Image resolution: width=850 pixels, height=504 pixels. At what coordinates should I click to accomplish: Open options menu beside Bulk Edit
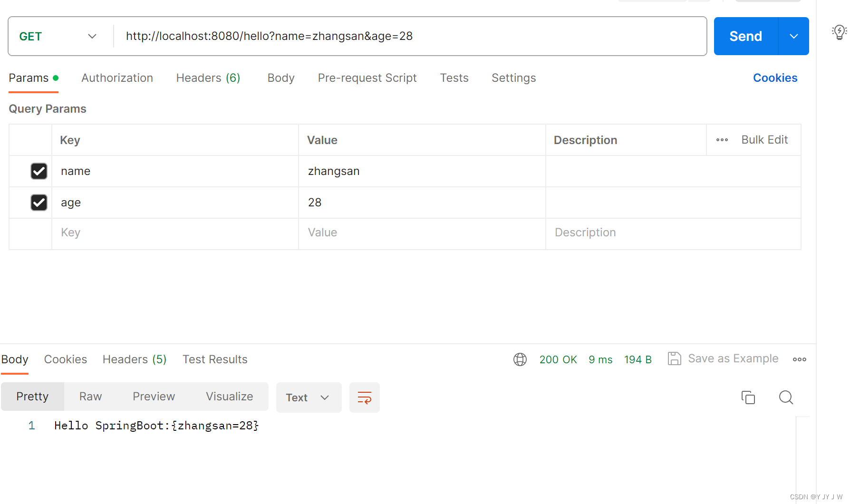722,139
